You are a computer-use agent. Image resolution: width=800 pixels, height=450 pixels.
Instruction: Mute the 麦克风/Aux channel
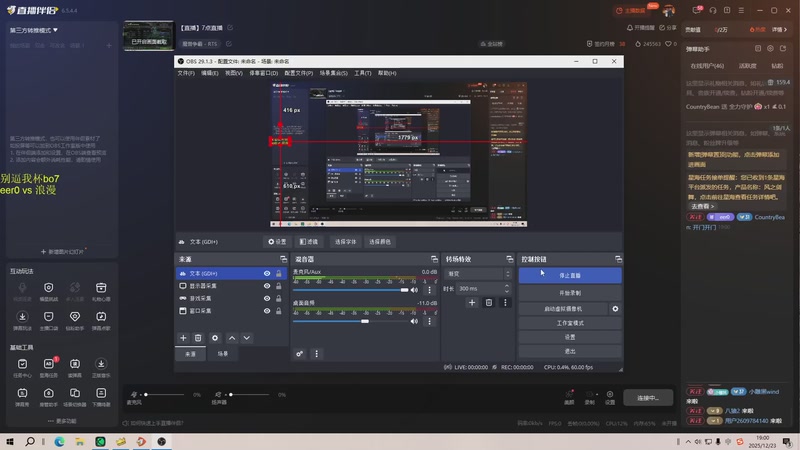[414, 290]
